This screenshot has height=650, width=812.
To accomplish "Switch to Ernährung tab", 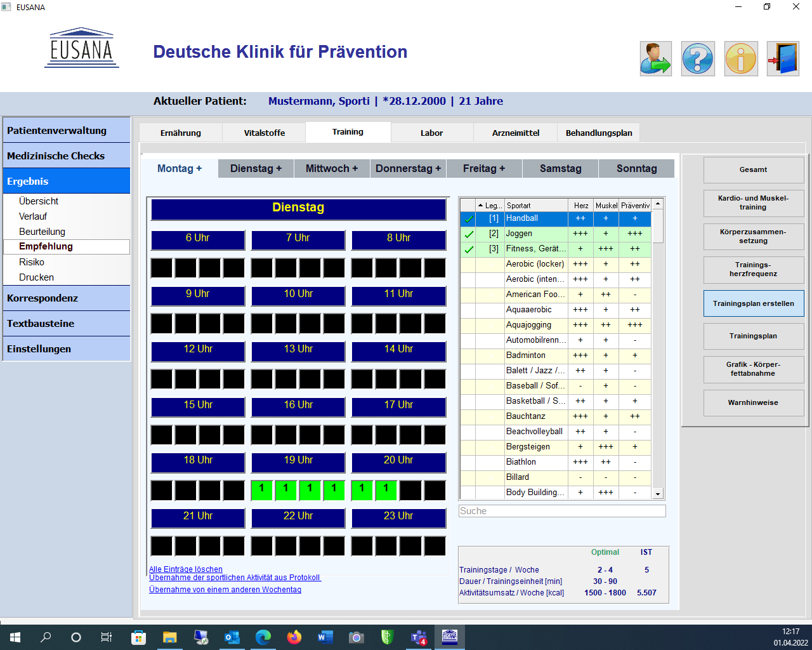I will 181,133.
